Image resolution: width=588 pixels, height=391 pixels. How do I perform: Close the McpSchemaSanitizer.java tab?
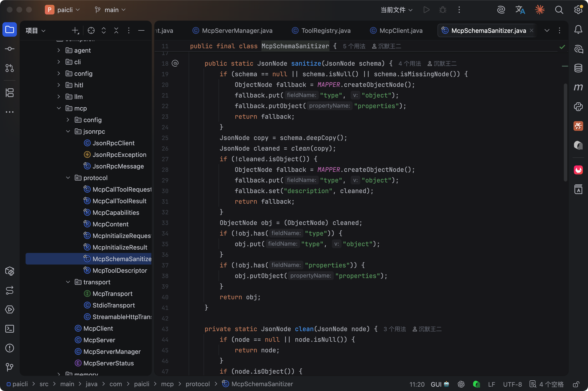(x=531, y=30)
